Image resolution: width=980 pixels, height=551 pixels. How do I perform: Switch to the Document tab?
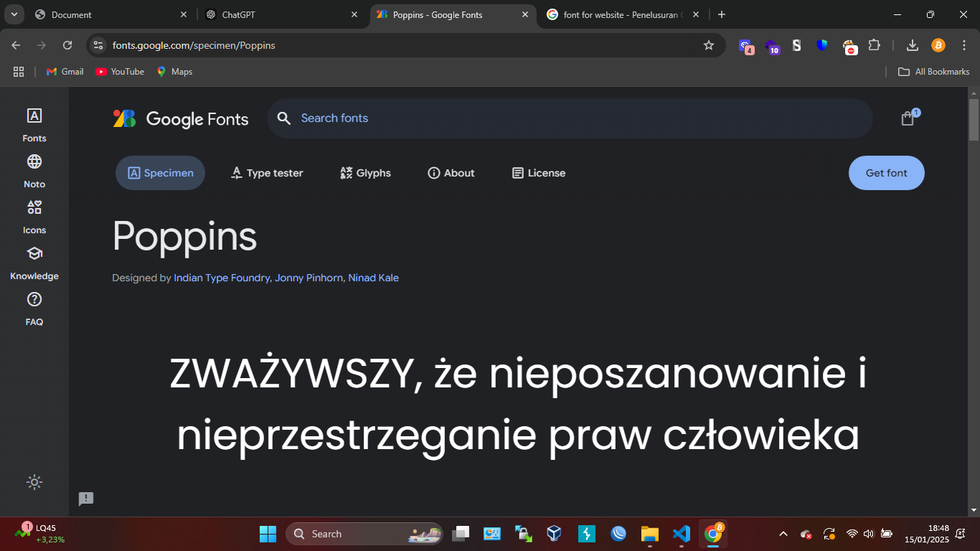(x=111, y=14)
